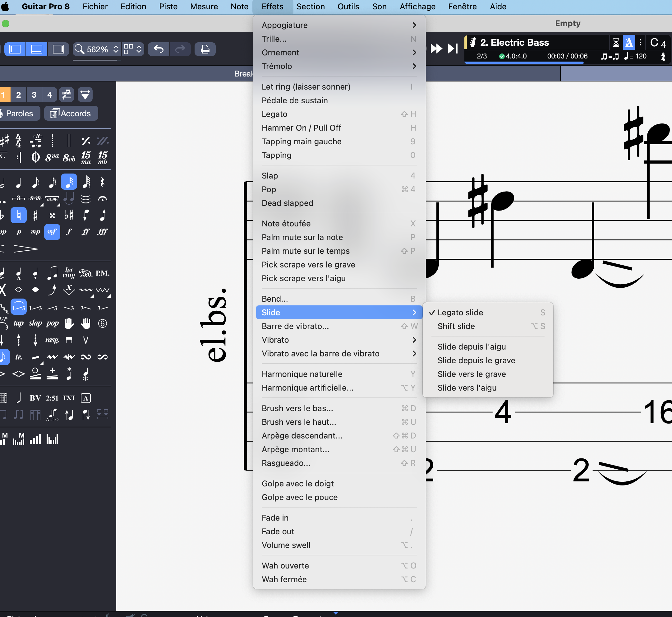Screen dimensions: 672x617
Task: Click the pop effect icon
Action: 53,323
